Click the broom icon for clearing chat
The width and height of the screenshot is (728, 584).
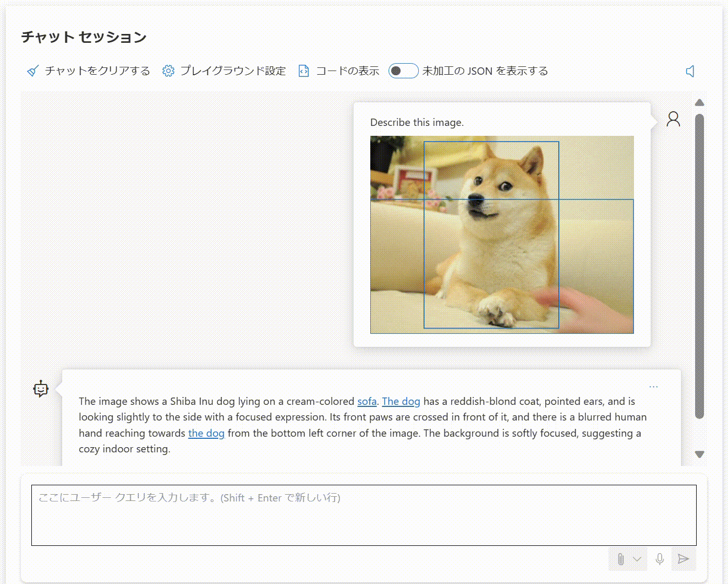pos(33,71)
